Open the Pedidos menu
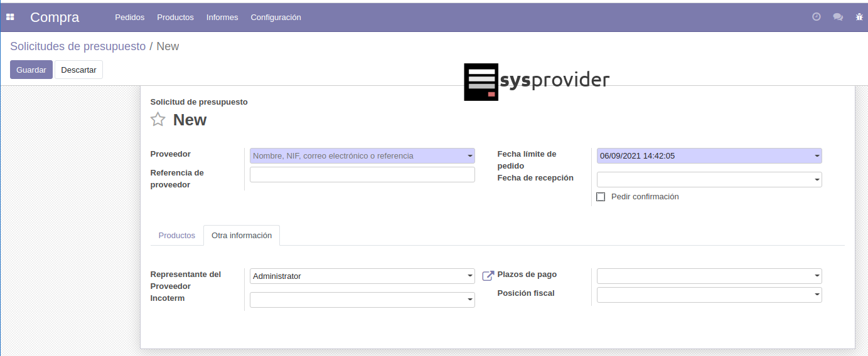Image resolution: width=868 pixels, height=356 pixels. pos(129,17)
